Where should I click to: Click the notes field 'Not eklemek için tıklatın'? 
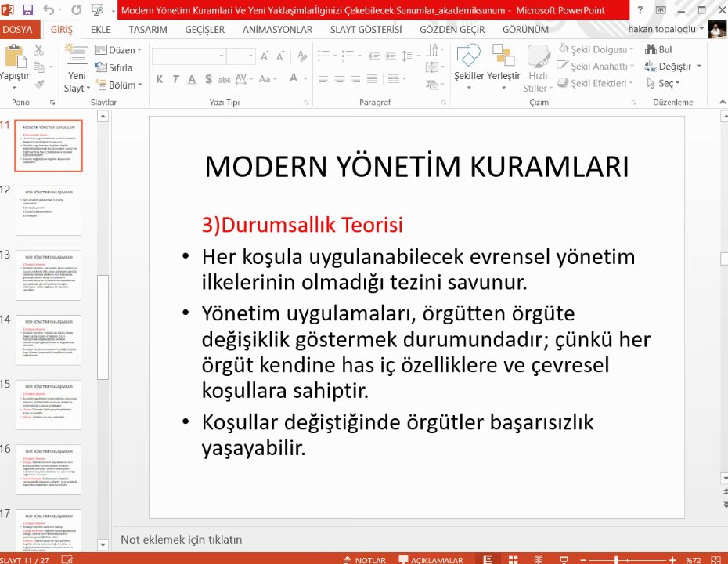click(x=181, y=540)
